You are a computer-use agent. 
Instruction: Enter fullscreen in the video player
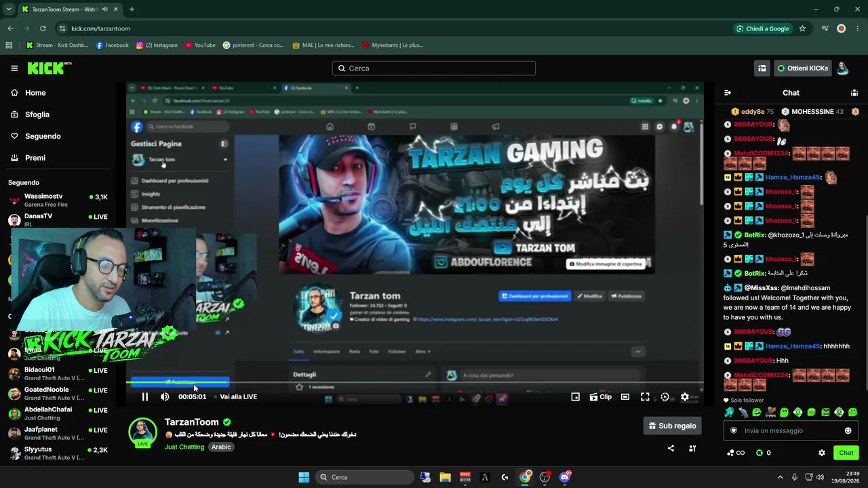[x=645, y=396]
